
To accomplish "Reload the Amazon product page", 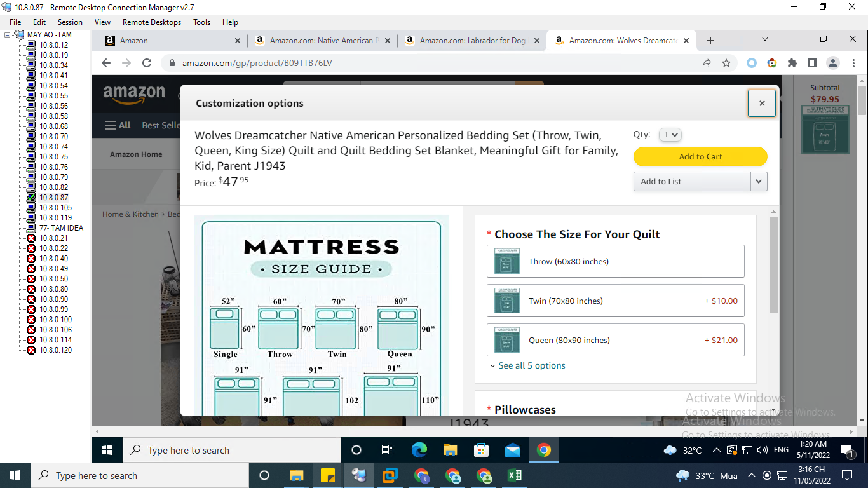I will (x=147, y=63).
